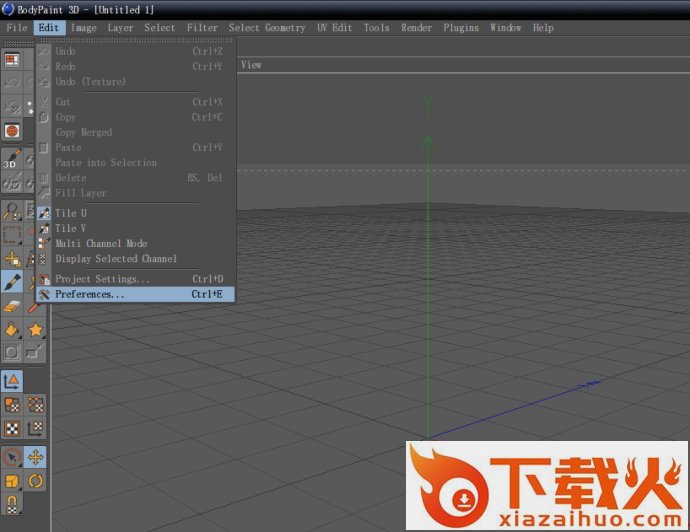
Task: Select the live selection cursor tool
Action: pos(12,458)
